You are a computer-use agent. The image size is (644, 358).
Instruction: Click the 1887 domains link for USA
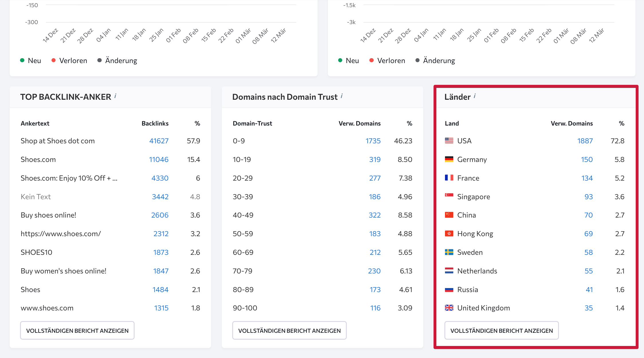[x=585, y=141]
